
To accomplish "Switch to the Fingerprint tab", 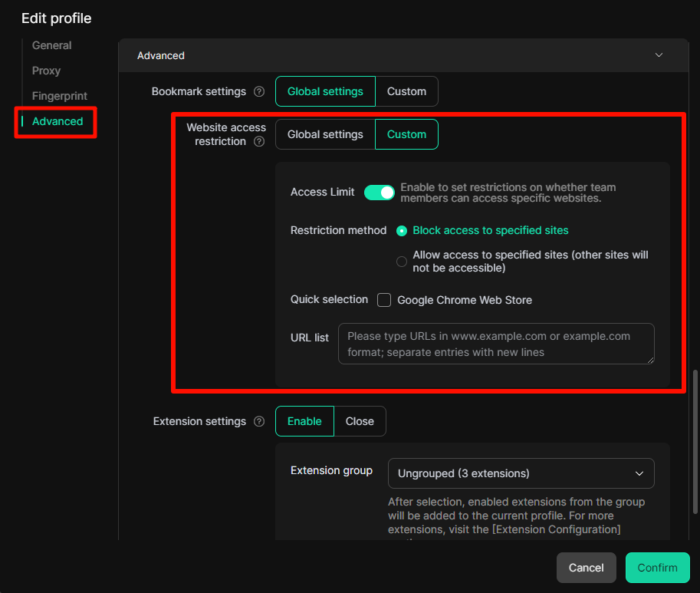I will tap(60, 96).
